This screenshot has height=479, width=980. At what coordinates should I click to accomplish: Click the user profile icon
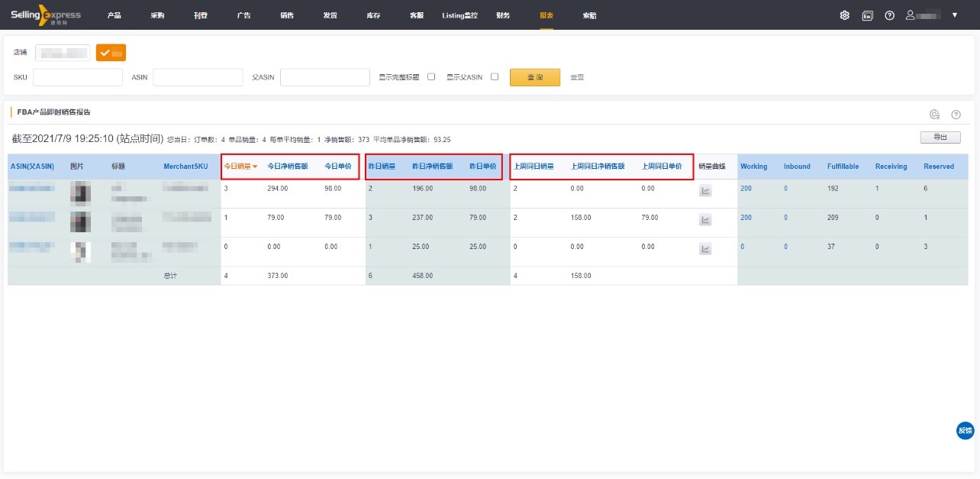(x=910, y=15)
